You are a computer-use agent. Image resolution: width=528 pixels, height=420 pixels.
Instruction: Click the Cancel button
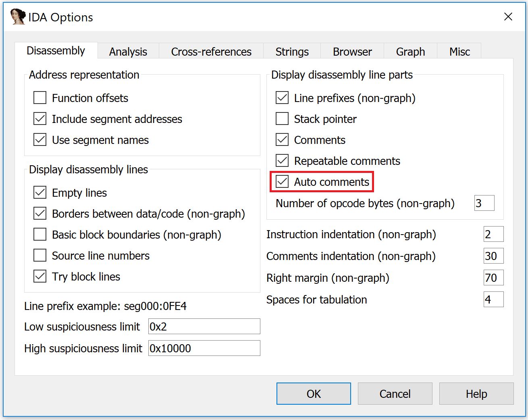395,394
